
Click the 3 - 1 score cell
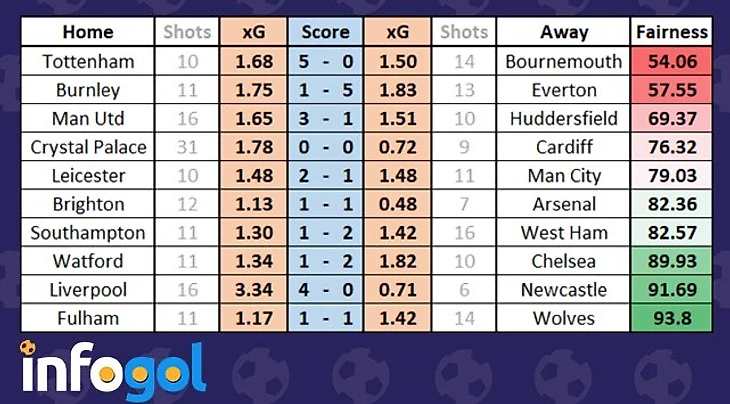325,119
